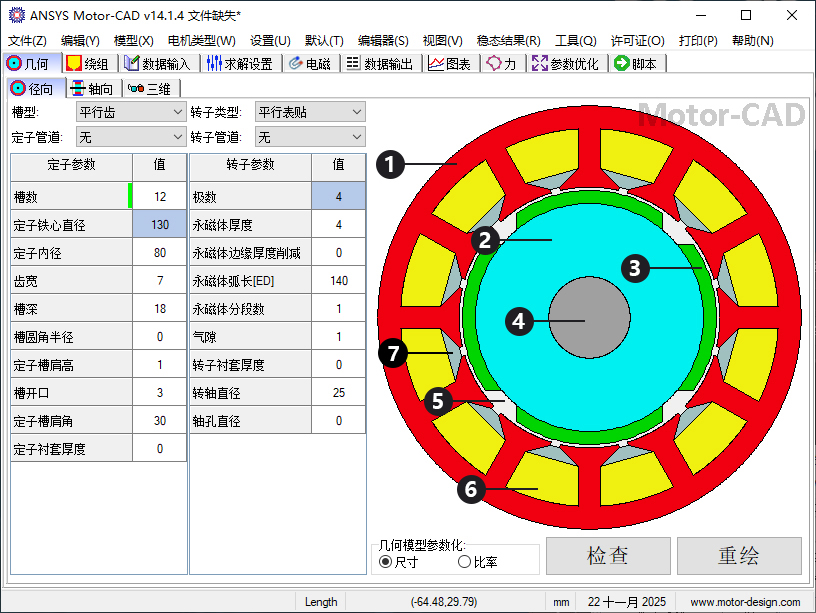
Task: Edit the 定子槽肩角 value 30
Action: point(160,421)
